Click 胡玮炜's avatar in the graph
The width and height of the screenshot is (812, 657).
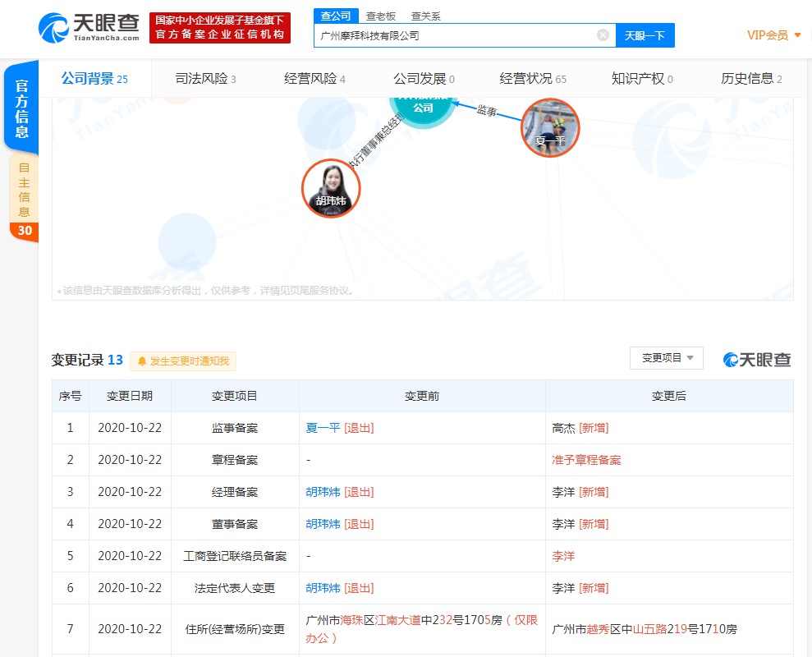(331, 188)
